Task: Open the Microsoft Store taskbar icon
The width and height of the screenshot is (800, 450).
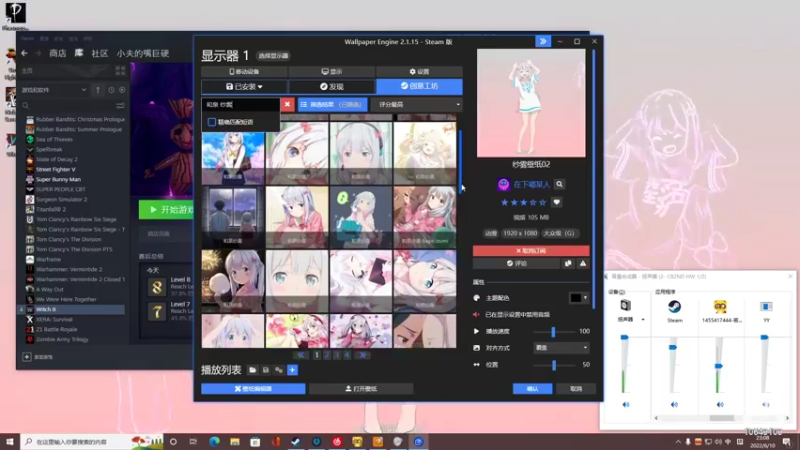Action: click(255, 442)
